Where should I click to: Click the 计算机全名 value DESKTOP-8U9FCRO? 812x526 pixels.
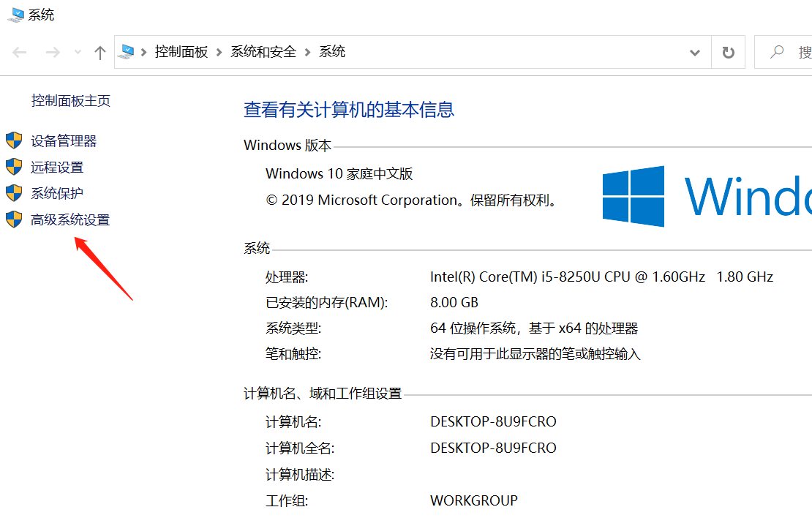[x=493, y=448]
